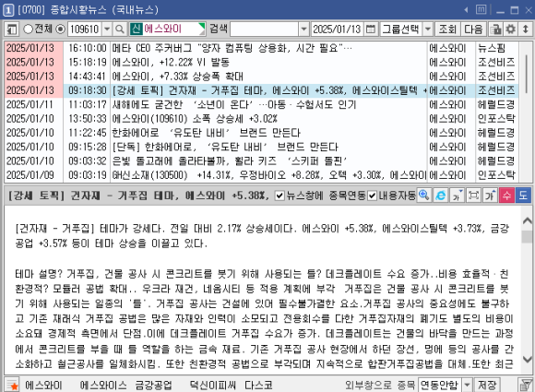Click the blue 도 sell button

[x=523, y=196]
